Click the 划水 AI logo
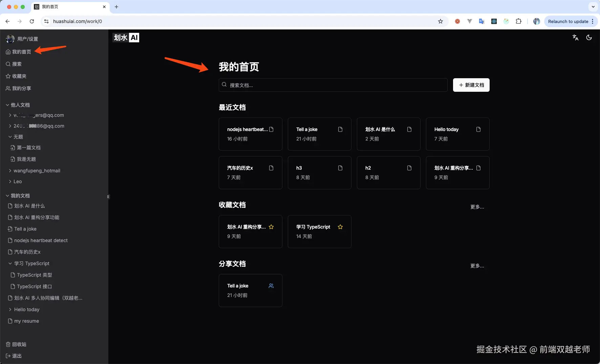The width and height of the screenshot is (600, 364). (126, 38)
